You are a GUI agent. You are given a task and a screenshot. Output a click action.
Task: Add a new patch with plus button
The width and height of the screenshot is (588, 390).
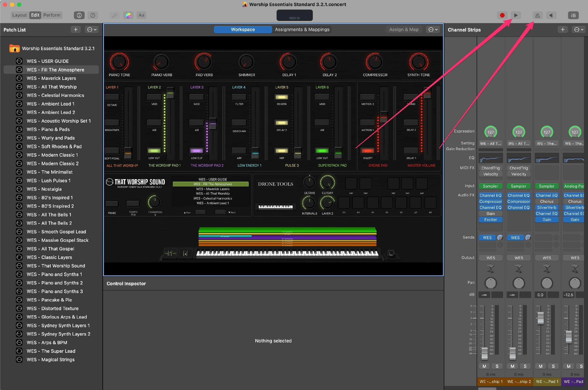click(76, 30)
